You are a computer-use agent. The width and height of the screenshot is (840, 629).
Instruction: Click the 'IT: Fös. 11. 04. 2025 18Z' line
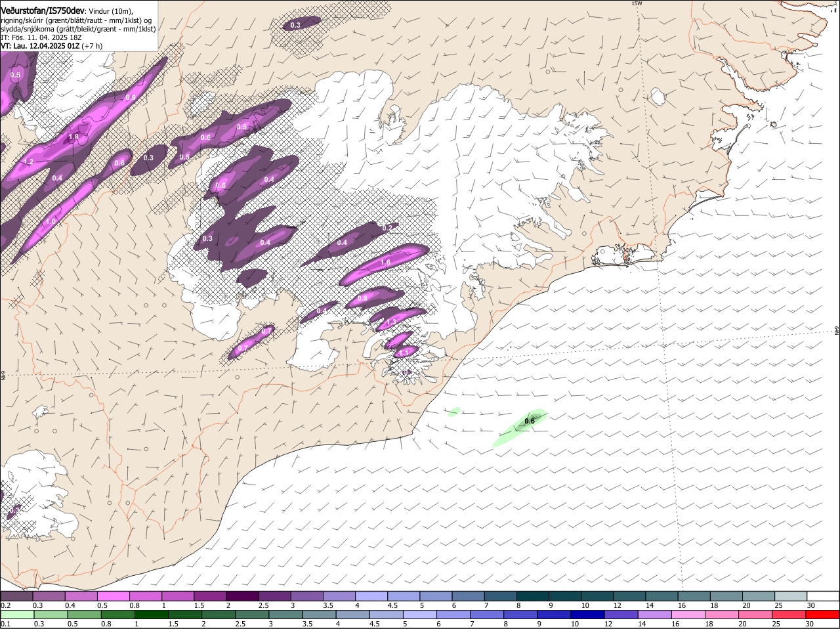point(40,38)
